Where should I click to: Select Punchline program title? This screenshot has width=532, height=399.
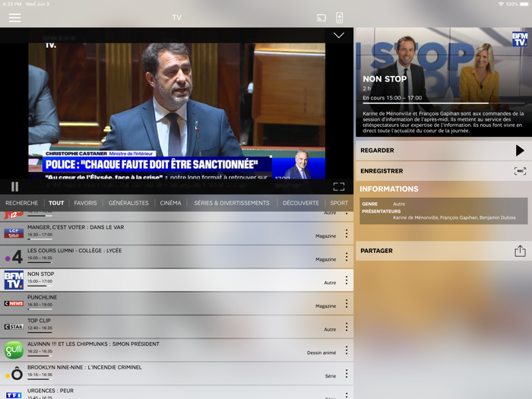pyautogui.click(x=42, y=297)
